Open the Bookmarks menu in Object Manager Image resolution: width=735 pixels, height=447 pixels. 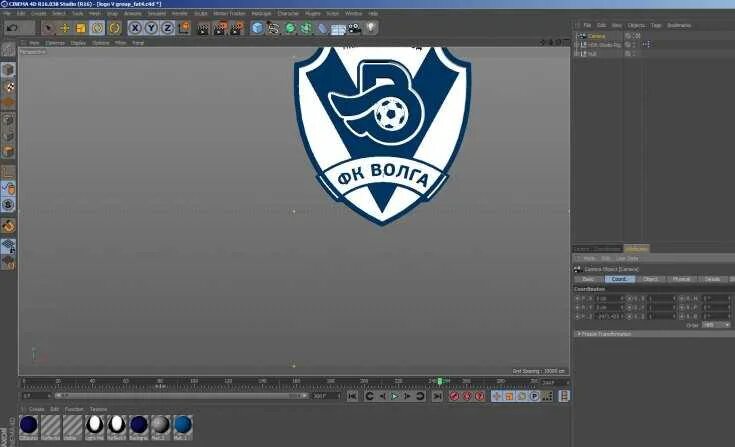pyautogui.click(x=679, y=25)
